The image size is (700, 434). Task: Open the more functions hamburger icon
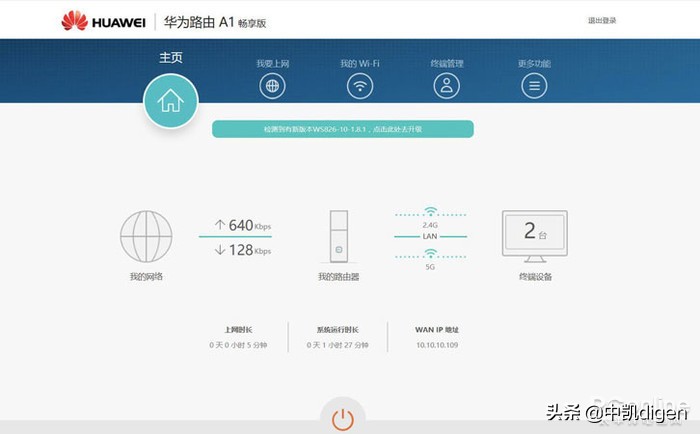534,86
